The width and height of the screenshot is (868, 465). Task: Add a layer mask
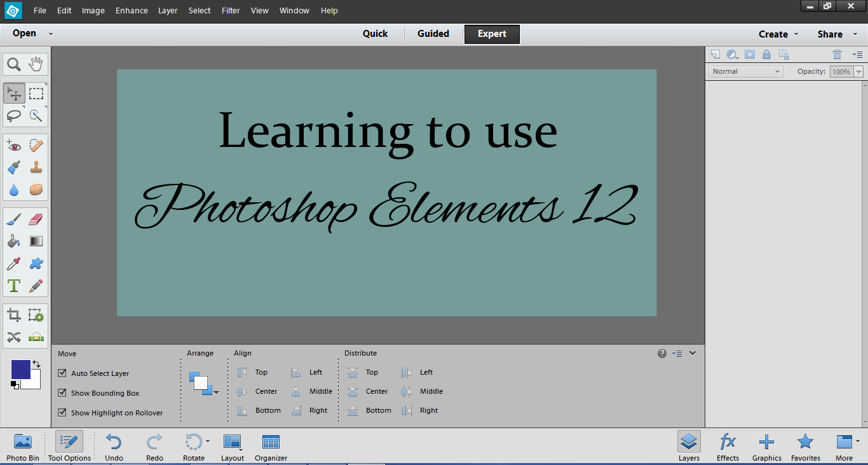[750, 55]
